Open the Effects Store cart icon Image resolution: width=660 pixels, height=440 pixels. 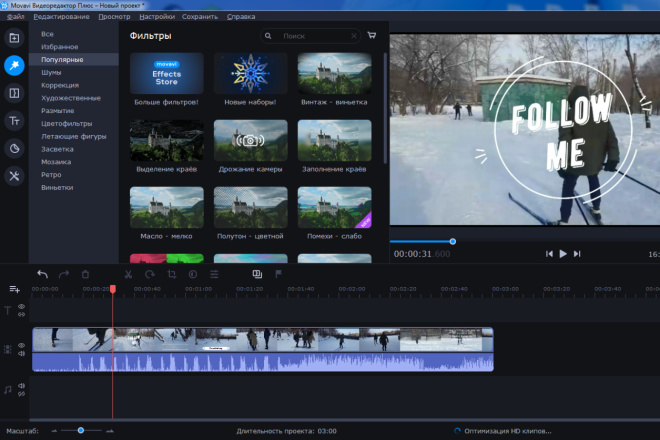(x=372, y=35)
